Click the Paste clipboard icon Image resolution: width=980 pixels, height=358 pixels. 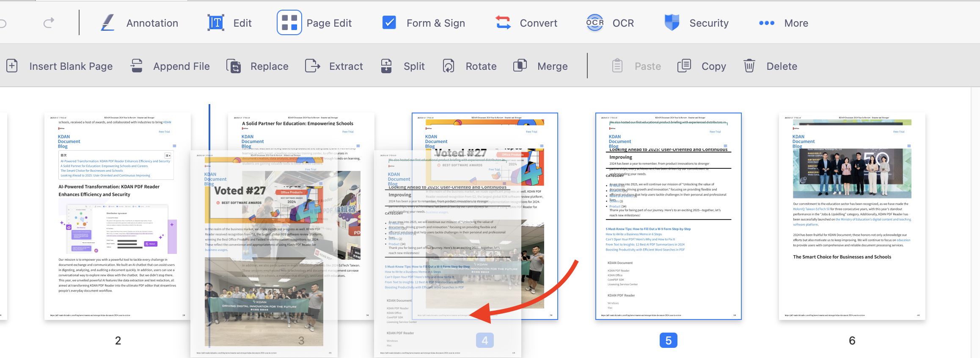[617, 66]
